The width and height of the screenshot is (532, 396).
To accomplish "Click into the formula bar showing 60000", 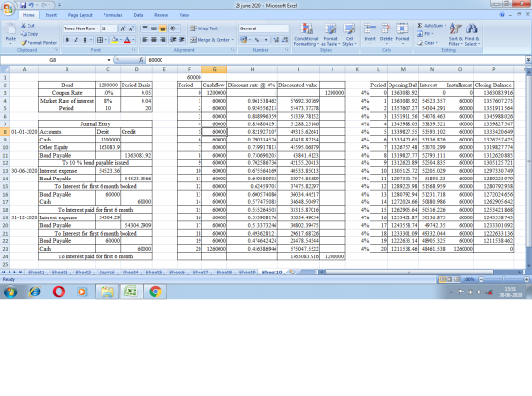I will [x=336, y=60].
